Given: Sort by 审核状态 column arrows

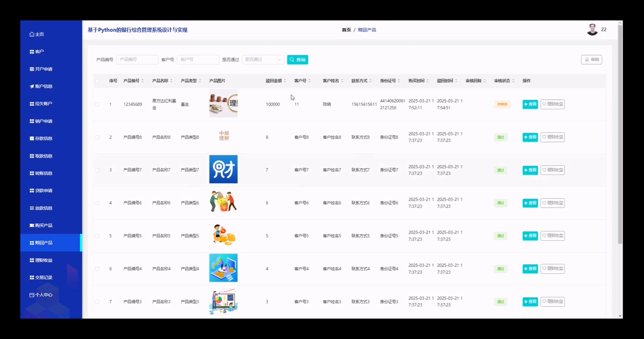Looking at the screenshot, I should pos(513,81).
